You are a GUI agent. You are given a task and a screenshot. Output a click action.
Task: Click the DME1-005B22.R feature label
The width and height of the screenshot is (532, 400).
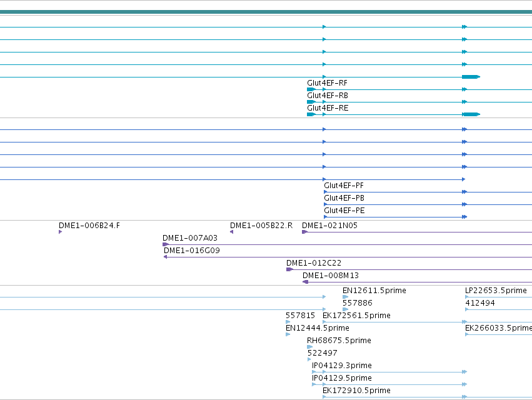(261, 226)
